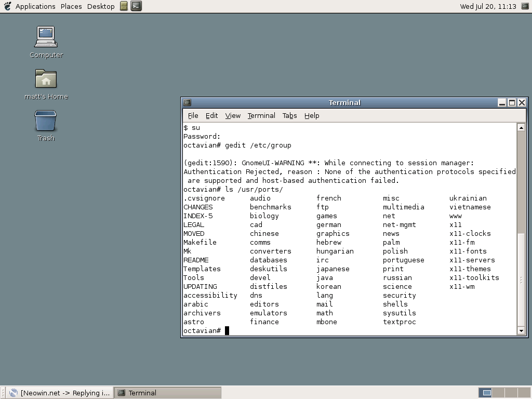532x399 pixels.
Task: Click the file cabinet launcher icon
Action: pyautogui.click(x=124, y=6)
